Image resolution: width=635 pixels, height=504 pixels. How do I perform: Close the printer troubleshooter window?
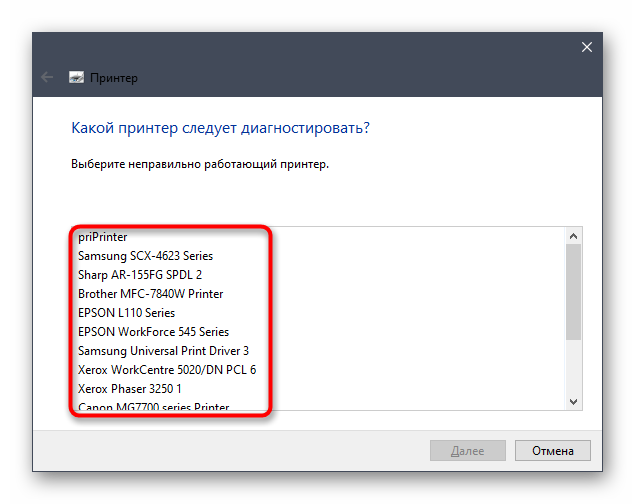point(587,47)
